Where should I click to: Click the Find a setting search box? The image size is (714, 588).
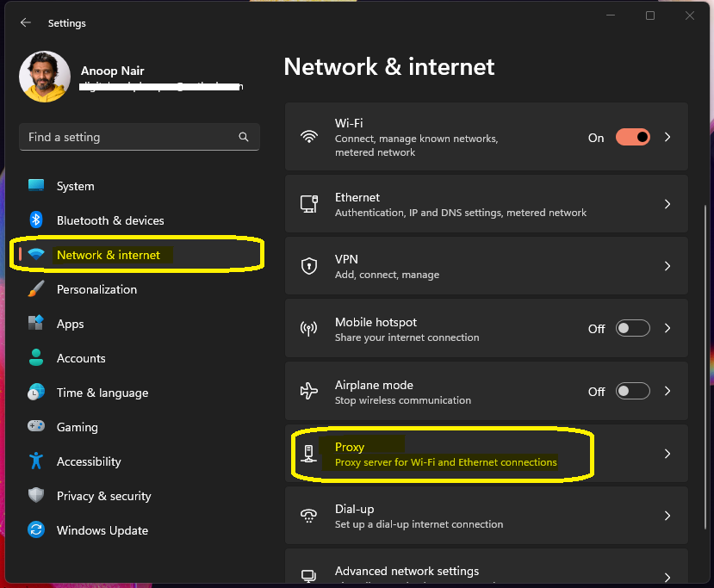(x=140, y=137)
